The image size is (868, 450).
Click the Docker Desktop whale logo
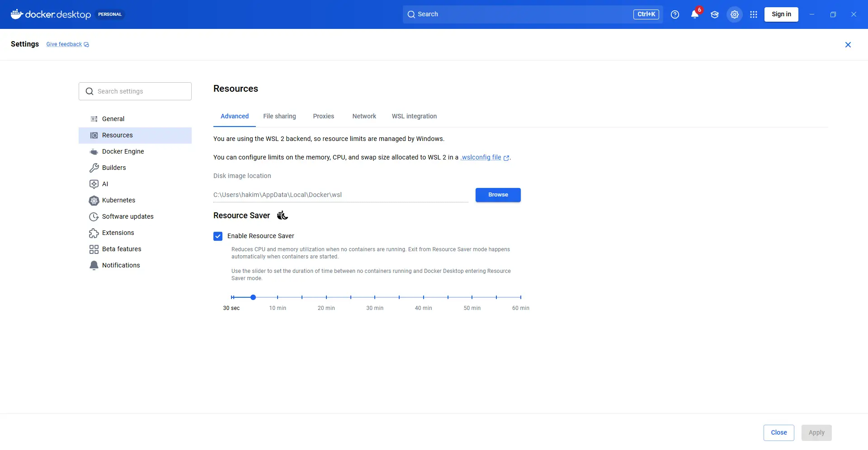(17, 14)
